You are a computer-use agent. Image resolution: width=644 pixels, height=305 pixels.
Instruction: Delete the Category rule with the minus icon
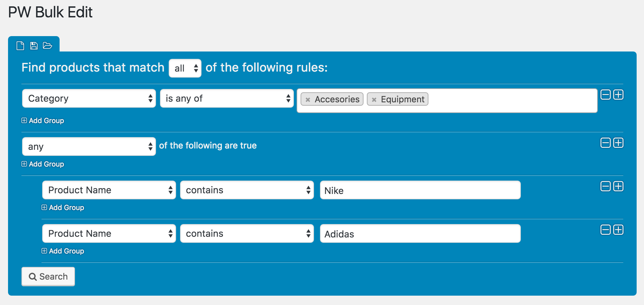[x=605, y=95]
